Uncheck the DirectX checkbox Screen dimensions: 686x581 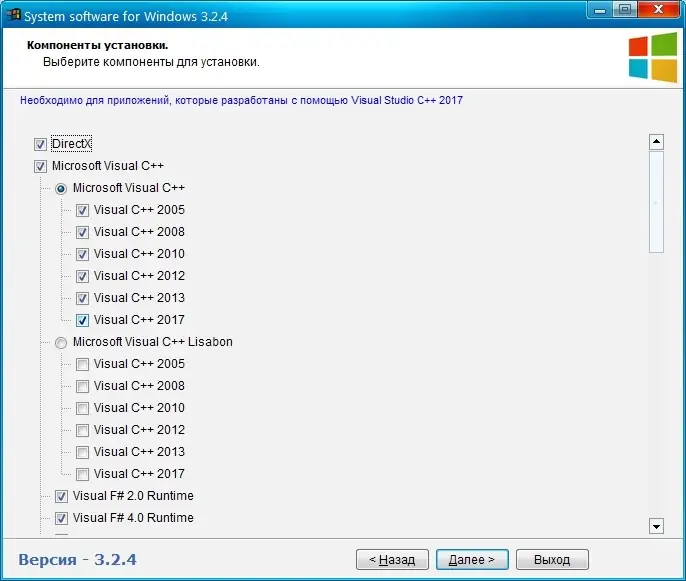click(40, 144)
